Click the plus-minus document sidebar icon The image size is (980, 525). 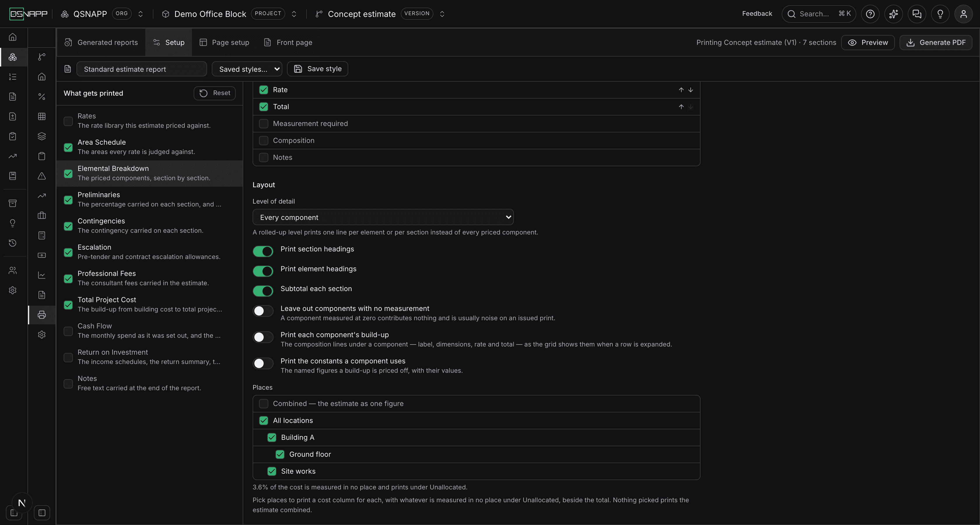tap(13, 116)
